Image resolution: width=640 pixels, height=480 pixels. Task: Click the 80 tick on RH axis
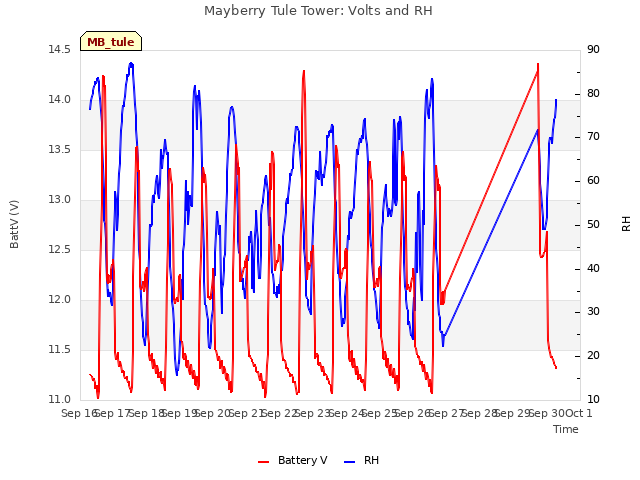coord(593,93)
